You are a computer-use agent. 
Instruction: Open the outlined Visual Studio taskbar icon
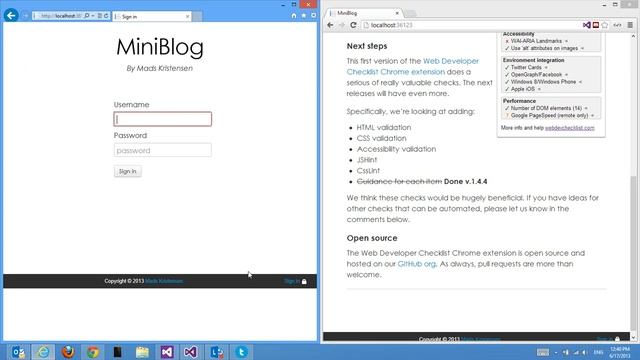[190, 352]
